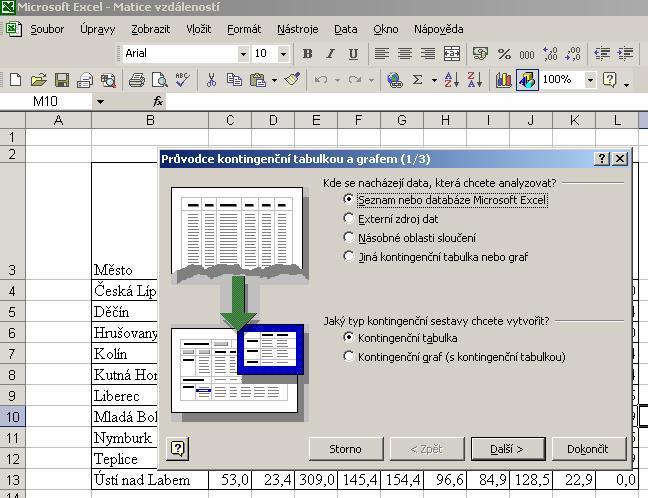Increase indent
The height and width of the screenshot is (498, 648).
(625, 54)
